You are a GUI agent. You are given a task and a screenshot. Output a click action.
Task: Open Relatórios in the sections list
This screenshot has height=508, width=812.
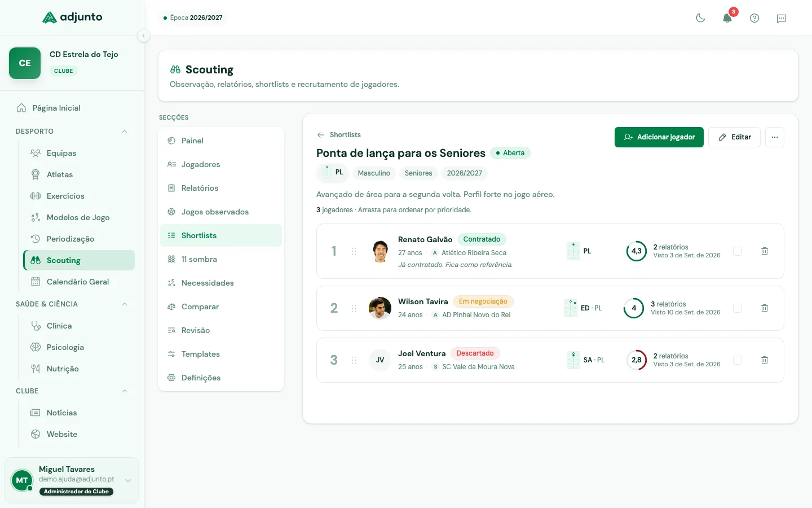click(x=221, y=188)
